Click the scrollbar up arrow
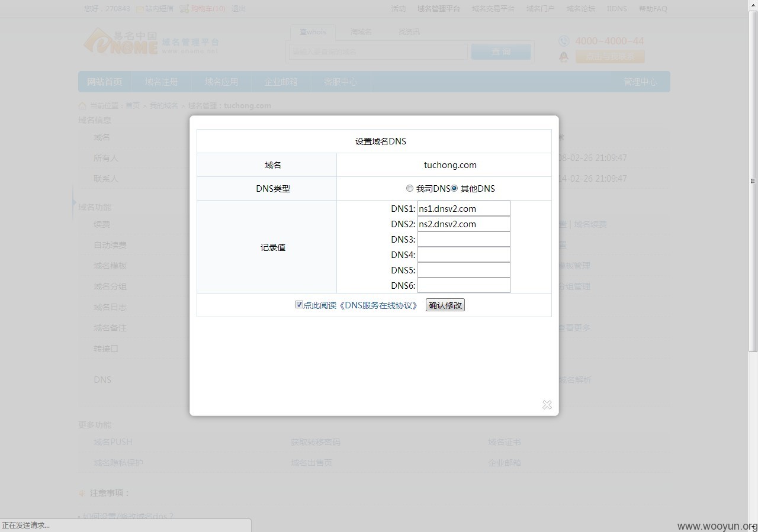The height and width of the screenshot is (532, 758). tap(753, 5)
